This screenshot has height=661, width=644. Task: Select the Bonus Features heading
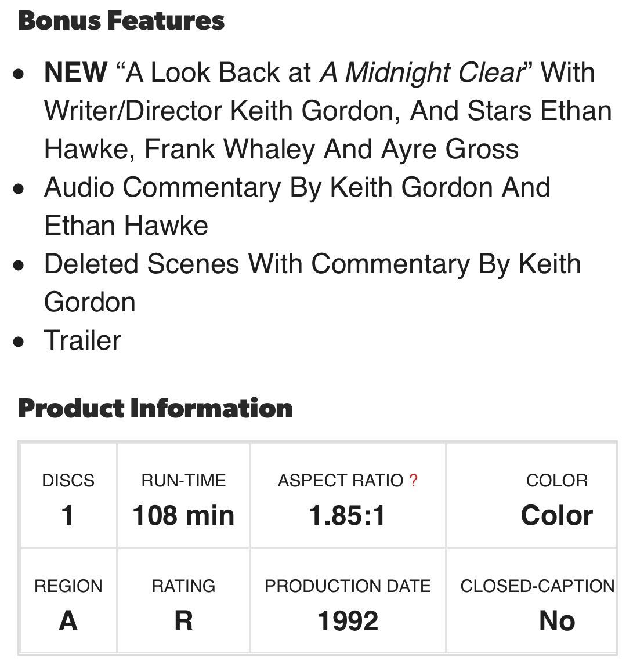point(121,21)
